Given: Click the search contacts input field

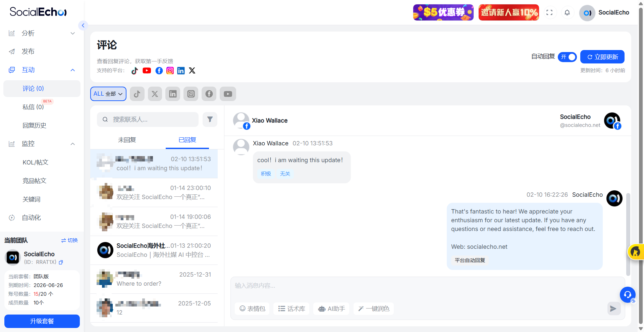Looking at the screenshot, I should point(148,120).
